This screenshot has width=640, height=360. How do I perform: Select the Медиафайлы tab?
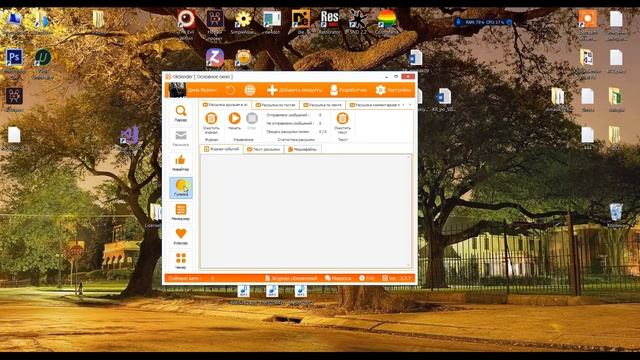coord(302,149)
